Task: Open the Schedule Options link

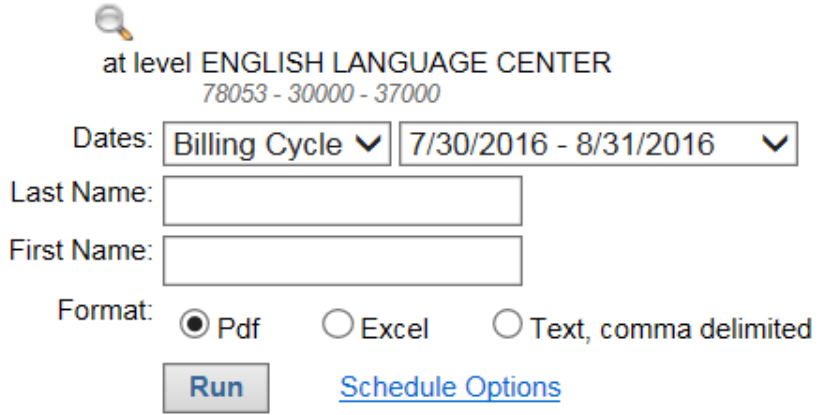Action: click(x=450, y=386)
